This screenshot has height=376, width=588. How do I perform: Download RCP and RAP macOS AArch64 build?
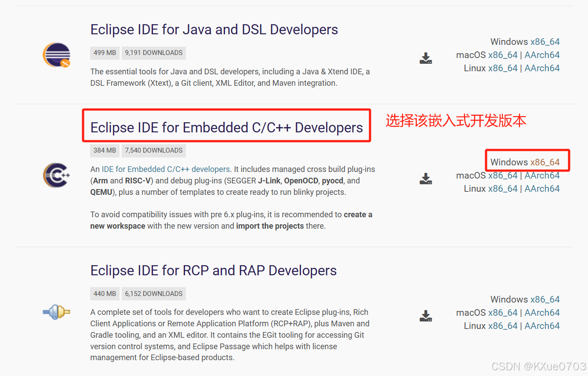542,313
